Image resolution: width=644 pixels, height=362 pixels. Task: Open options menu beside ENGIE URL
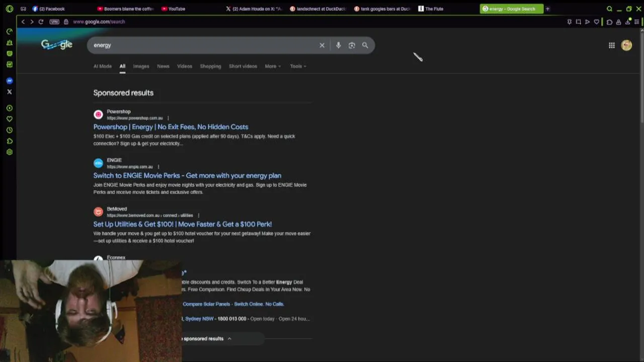pos(158,167)
